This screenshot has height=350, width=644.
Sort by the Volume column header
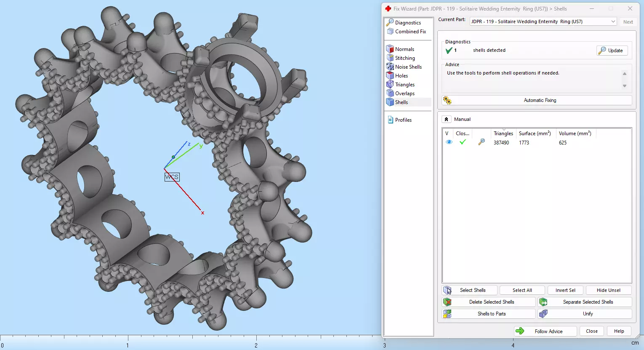575,134
